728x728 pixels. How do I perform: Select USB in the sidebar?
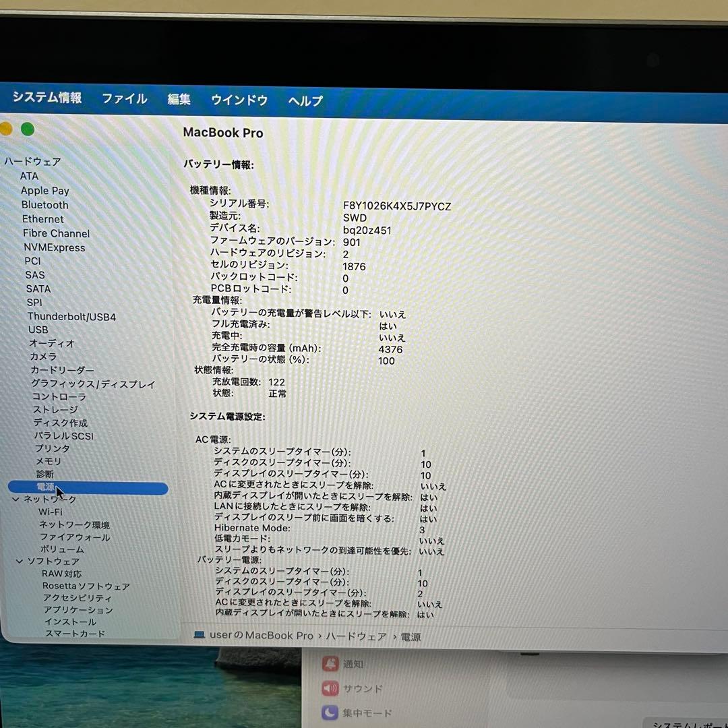[38, 330]
